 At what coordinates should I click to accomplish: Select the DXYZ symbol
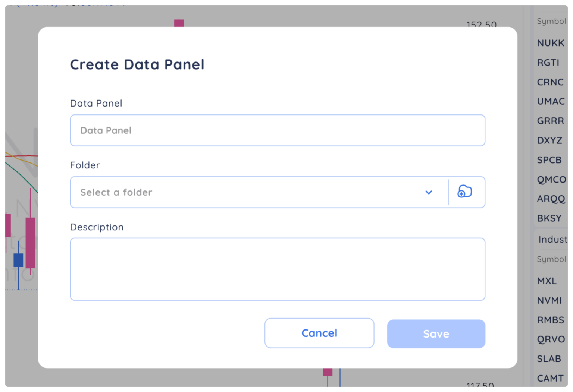point(549,140)
